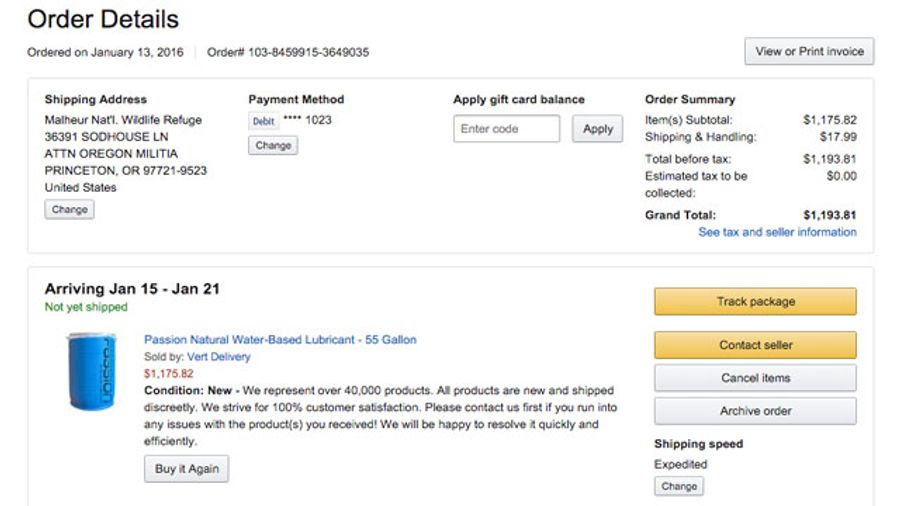Archive this order
Image resolution: width=900 pixels, height=506 pixels.
click(x=755, y=411)
